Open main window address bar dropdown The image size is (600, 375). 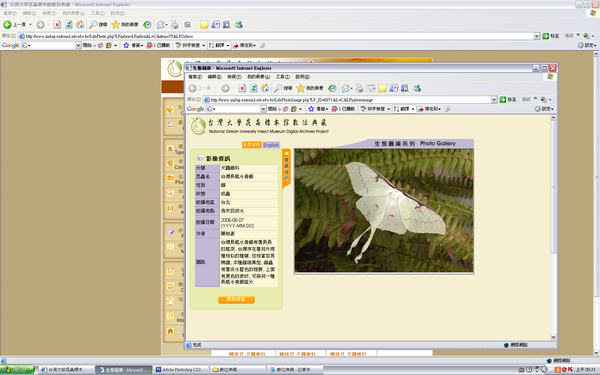point(537,36)
